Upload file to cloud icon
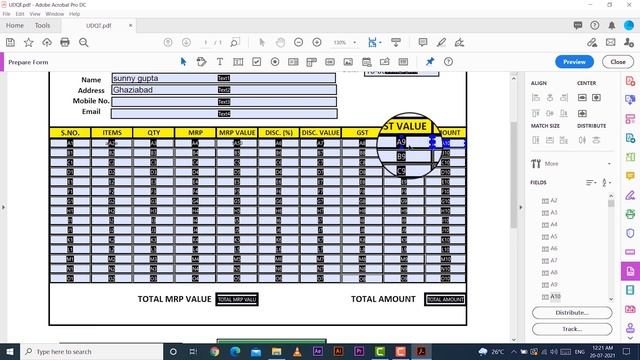 tap(47, 42)
